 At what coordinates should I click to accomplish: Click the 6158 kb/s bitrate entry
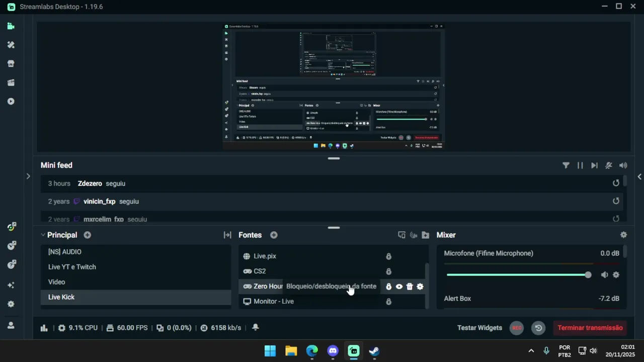[220, 328]
